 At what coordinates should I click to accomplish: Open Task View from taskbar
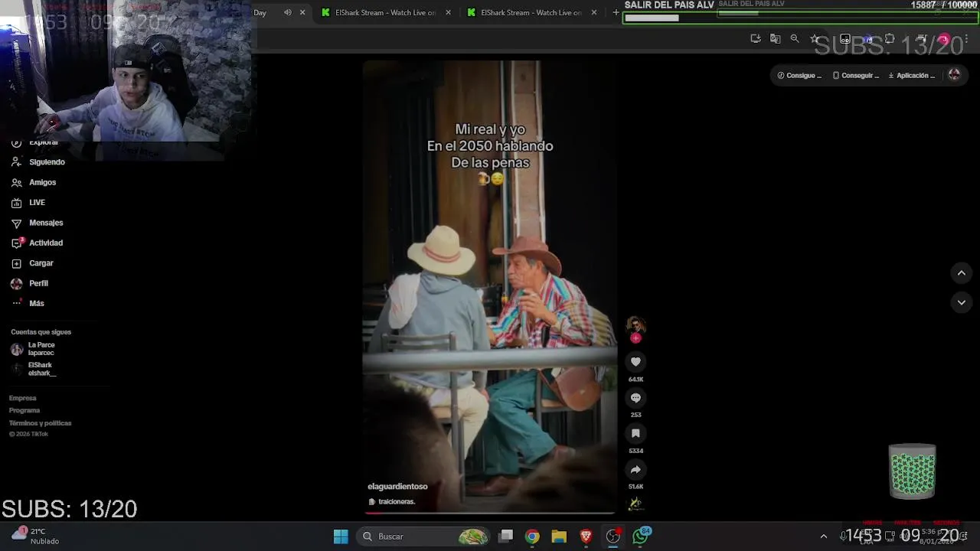(x=506, y=536)
